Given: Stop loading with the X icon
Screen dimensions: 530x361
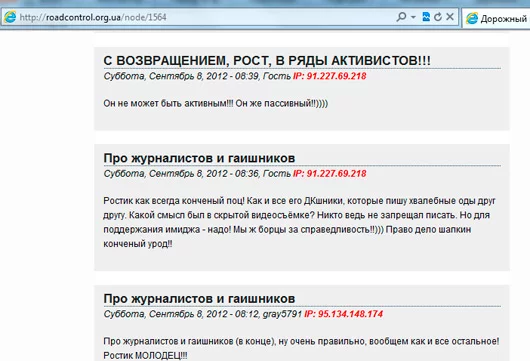Looking at the screenshot, I should pyautogui.click(x=450, y=17).
